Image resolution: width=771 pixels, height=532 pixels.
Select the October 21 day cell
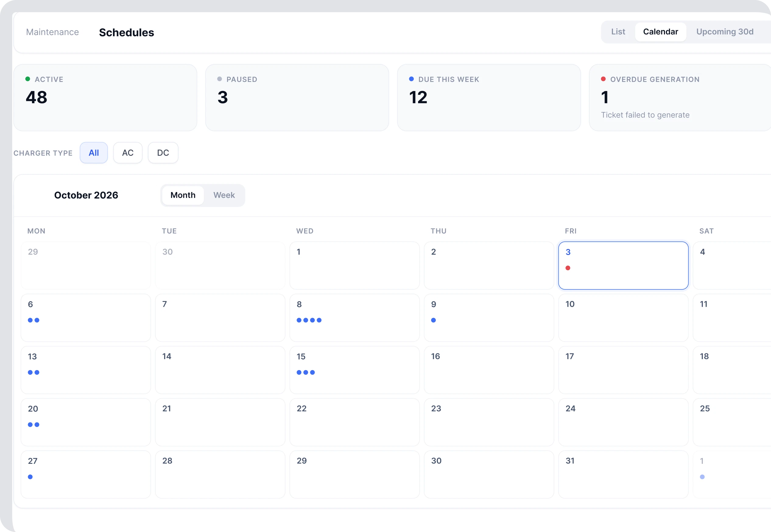click(220, 422)
